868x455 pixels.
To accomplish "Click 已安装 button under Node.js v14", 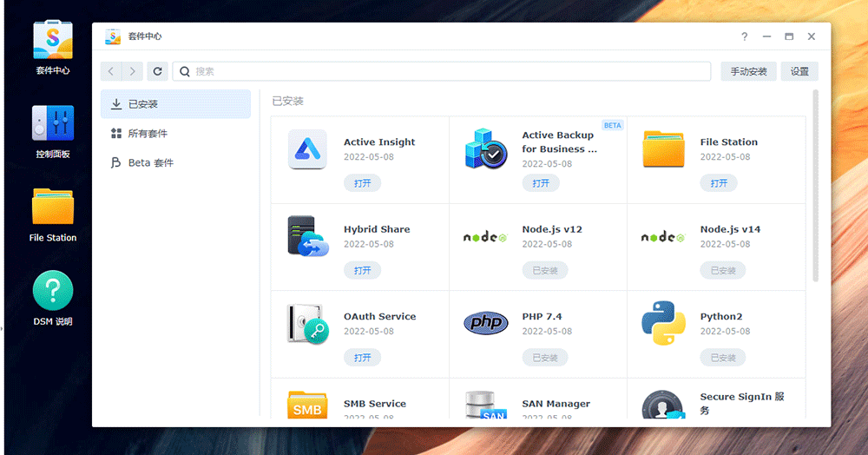I will coord(724,271).
